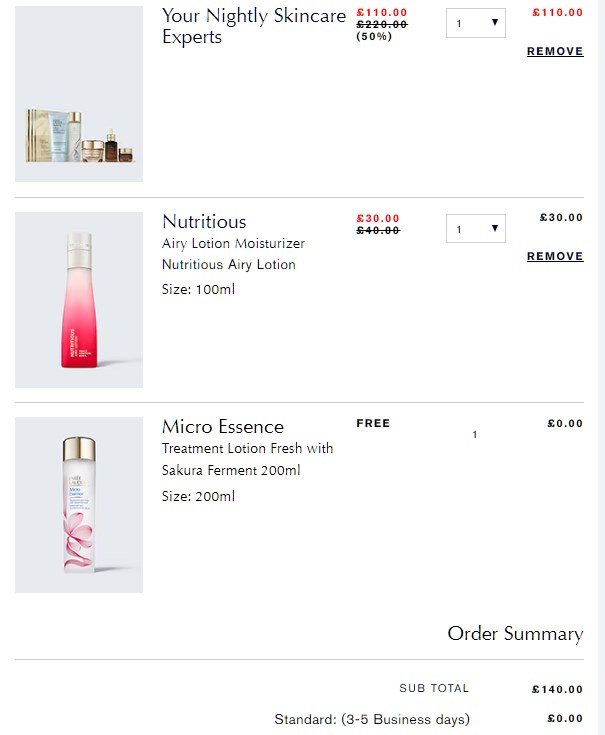This screenshot has height=735, width=605.
Task: Remove Nutritious Airy Lotion from cart
Action: point(554,257)
